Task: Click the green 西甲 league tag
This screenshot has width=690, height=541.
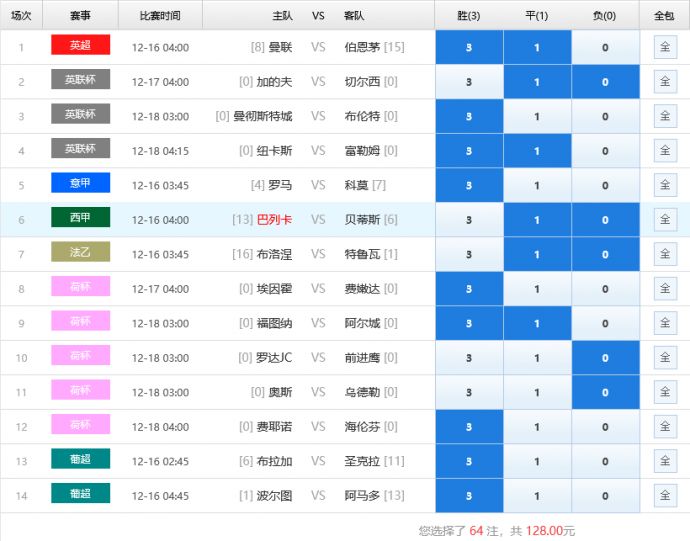Action: [x=80, y=219]
